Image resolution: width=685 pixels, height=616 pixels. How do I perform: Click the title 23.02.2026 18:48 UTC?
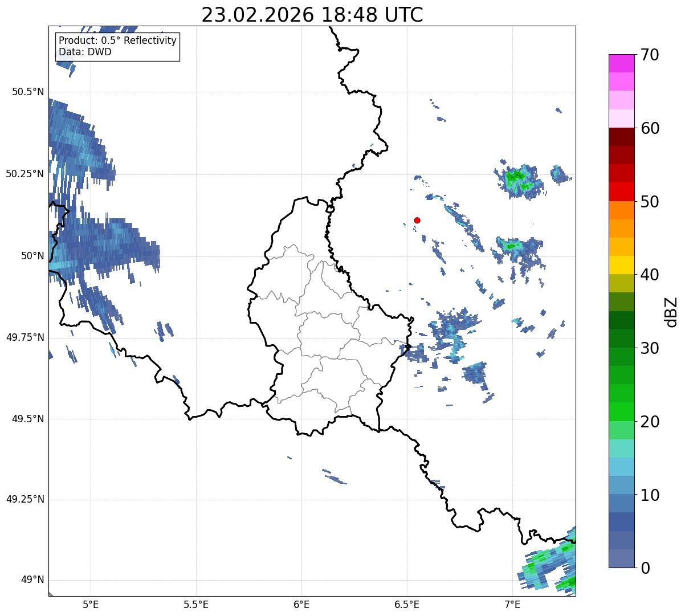click(x=312, y=15)
